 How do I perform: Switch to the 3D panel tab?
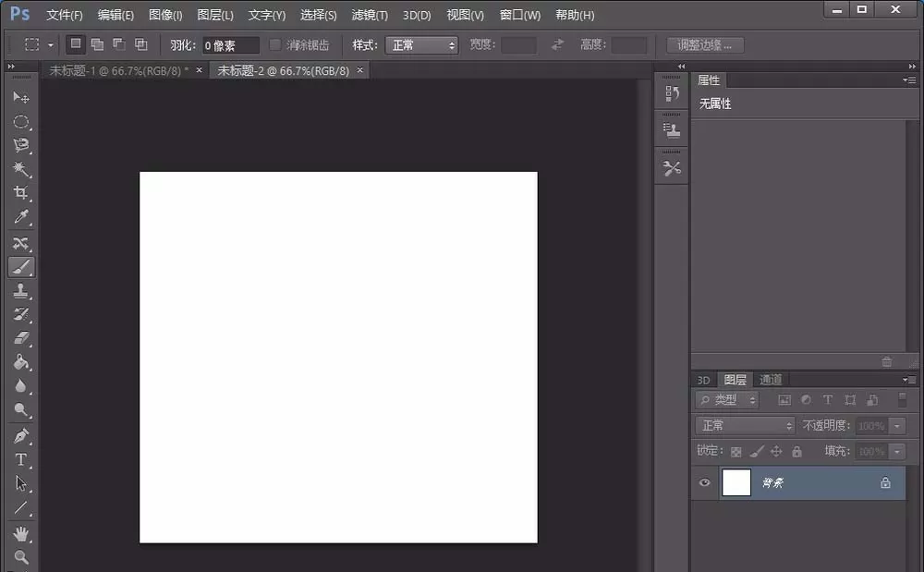[703, 380]
